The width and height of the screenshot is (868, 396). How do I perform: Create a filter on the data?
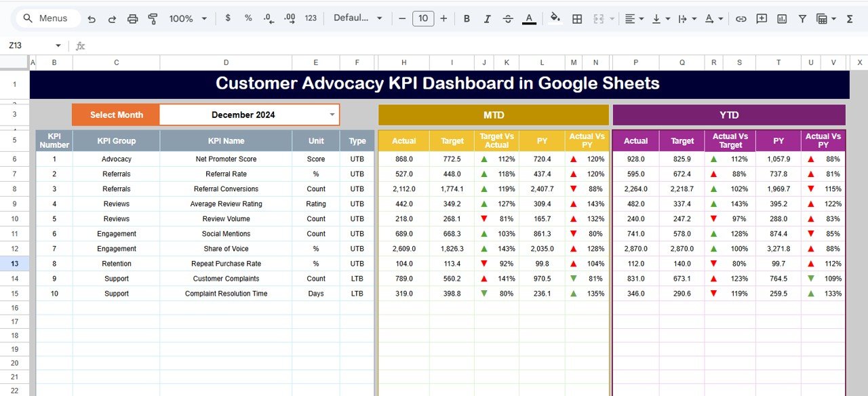(802, 18)
